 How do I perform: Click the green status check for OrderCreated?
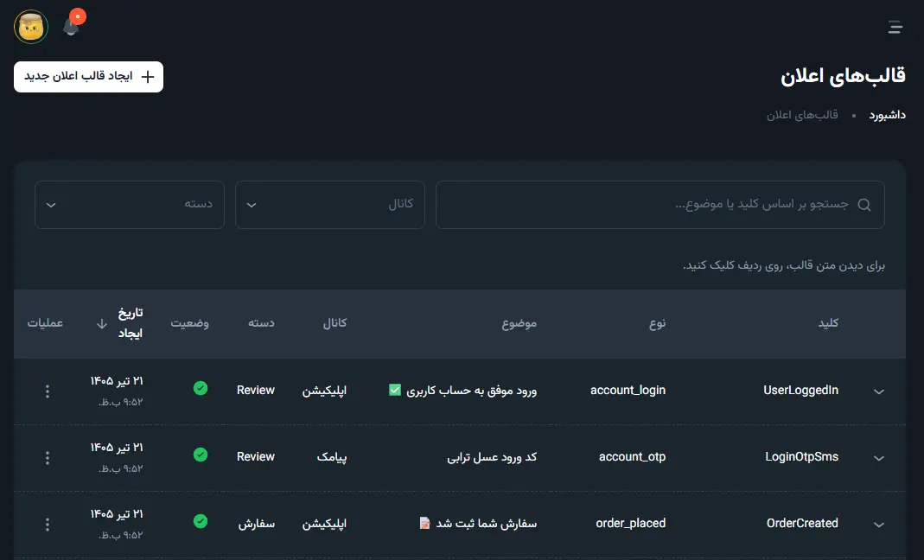pyautogui.click(x=201, y=521)
